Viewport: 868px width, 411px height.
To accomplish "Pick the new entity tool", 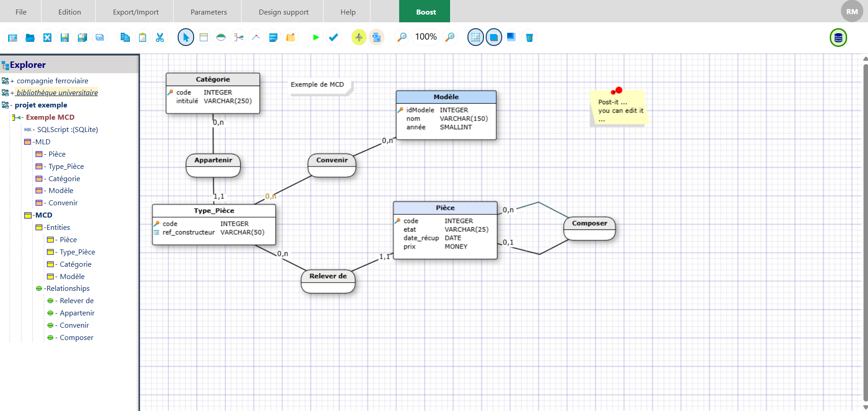I will (204, 37).
